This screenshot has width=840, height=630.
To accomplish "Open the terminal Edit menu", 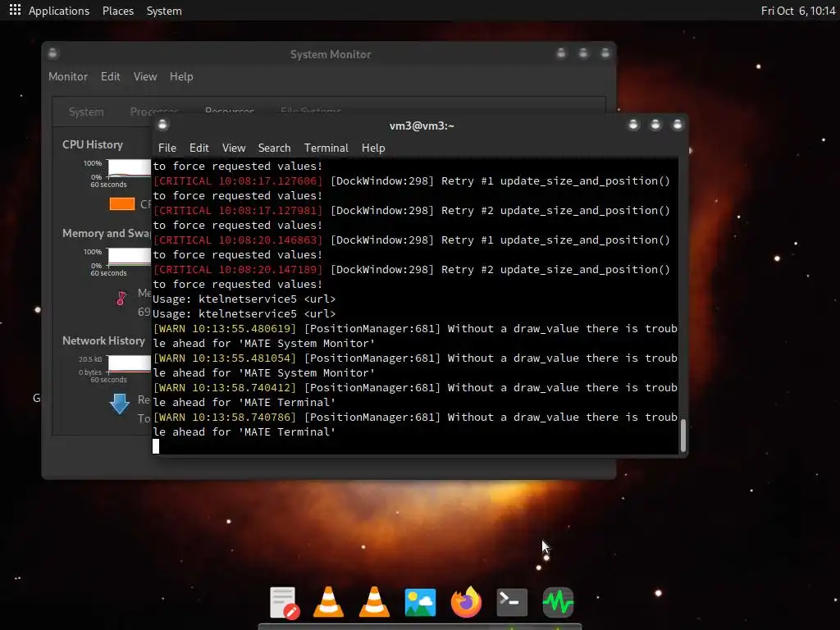I will [199, 148].
